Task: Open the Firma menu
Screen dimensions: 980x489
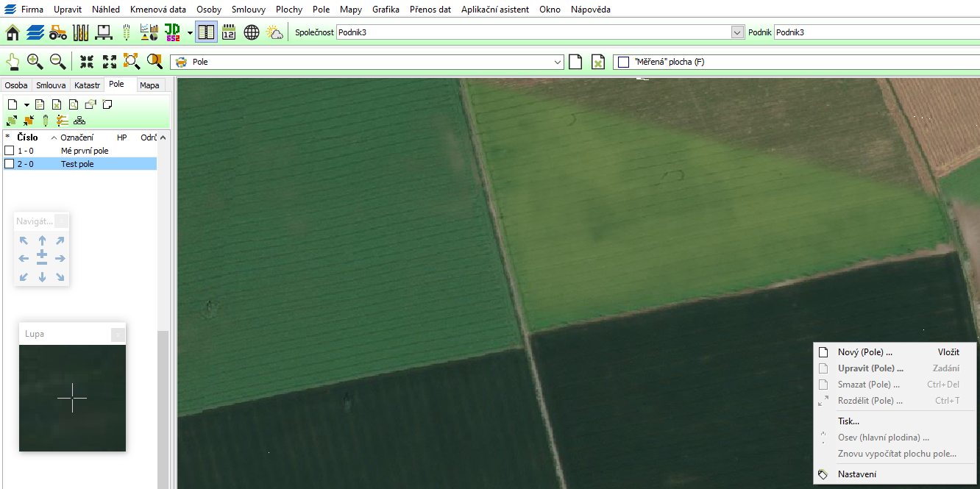Action: click(x=32, y=10)
